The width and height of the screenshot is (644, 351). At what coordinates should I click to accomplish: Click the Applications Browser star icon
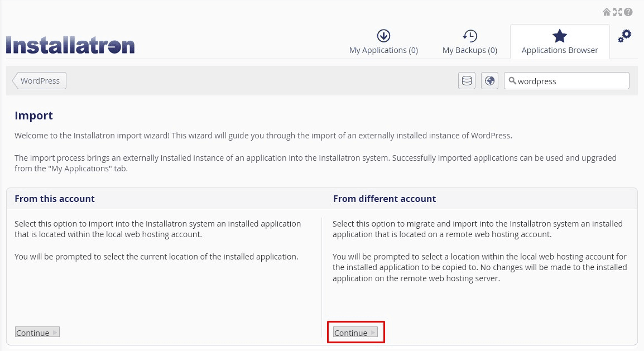point(559,36)
